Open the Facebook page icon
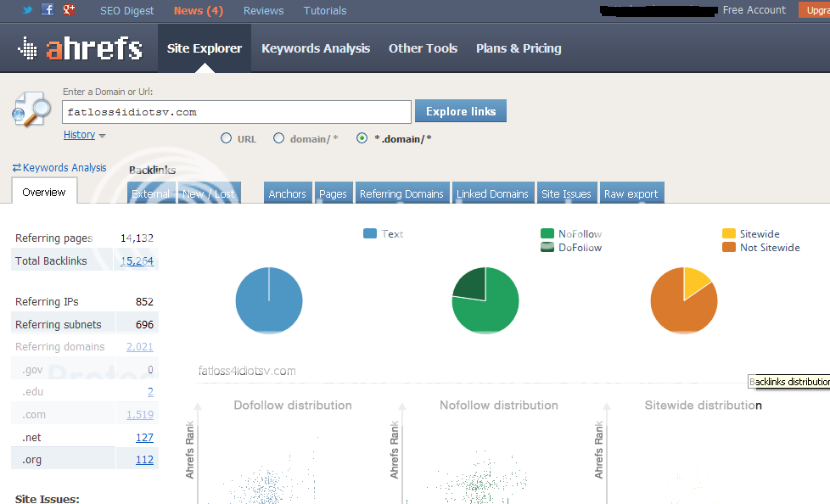This screenshot has height=504, width=830. (48, 10)
